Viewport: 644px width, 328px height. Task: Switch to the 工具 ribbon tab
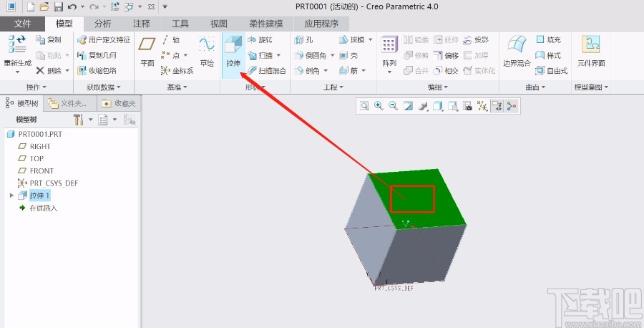pos(180,24)
